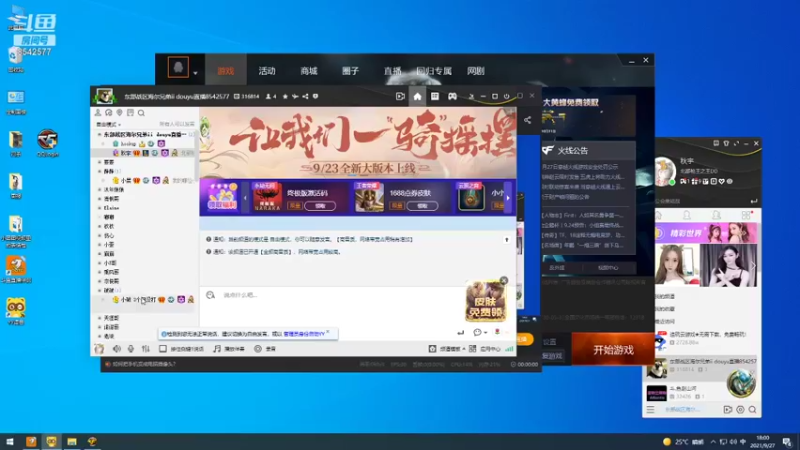Close the 皮肤免费领 popup ad

pyautogui.click(x=504, y=281)
